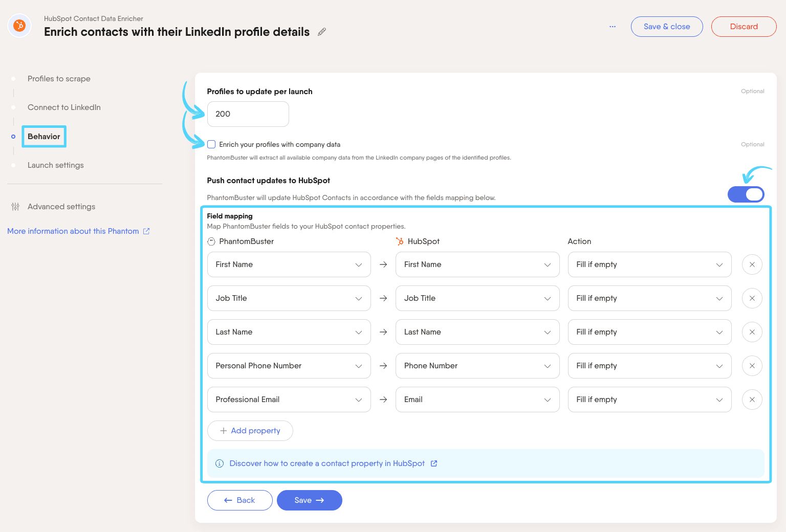Viewport: 786px width, 532px height.
Task: Open the HubSpot Phone Number property dropdown
Action: (477, 366)
